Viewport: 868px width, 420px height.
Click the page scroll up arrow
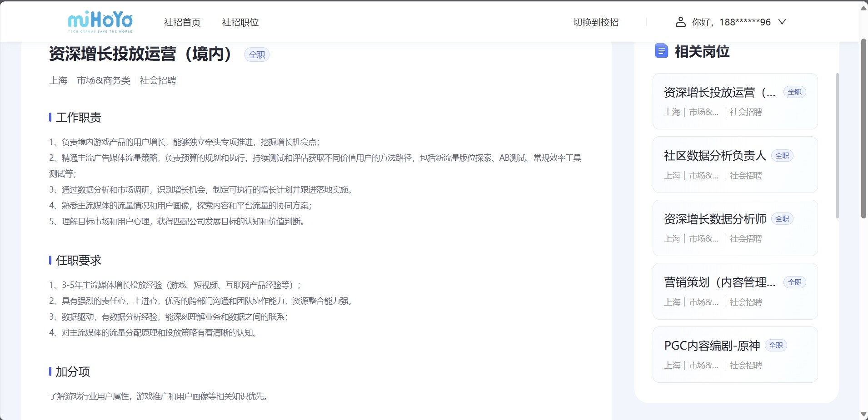click(863, 8)
